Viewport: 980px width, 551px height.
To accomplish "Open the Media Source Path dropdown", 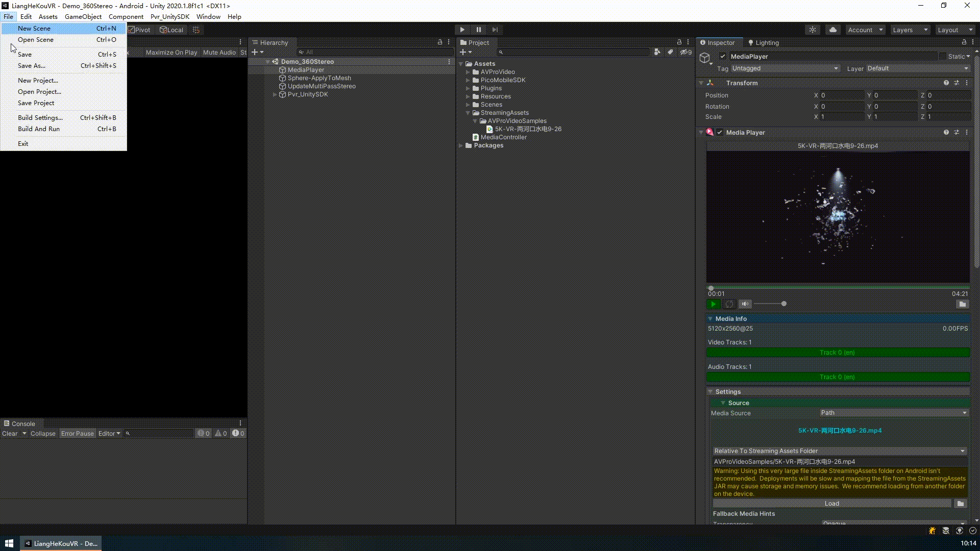I will [x=894, y=413].
